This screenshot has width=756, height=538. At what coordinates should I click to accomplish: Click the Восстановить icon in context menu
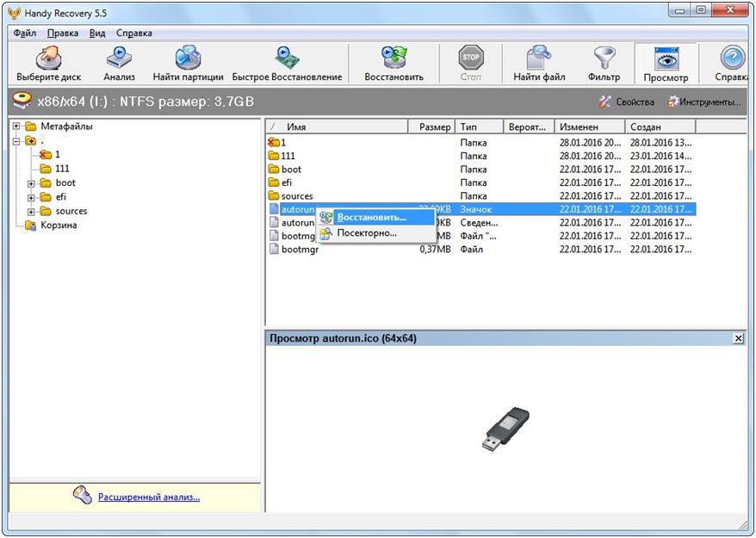click(x=326, y=218)
